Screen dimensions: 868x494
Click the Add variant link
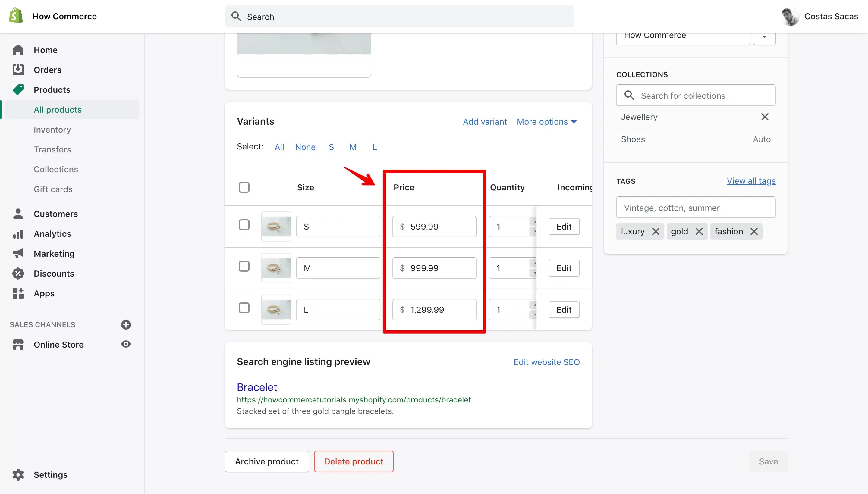[x=485, y=122]
